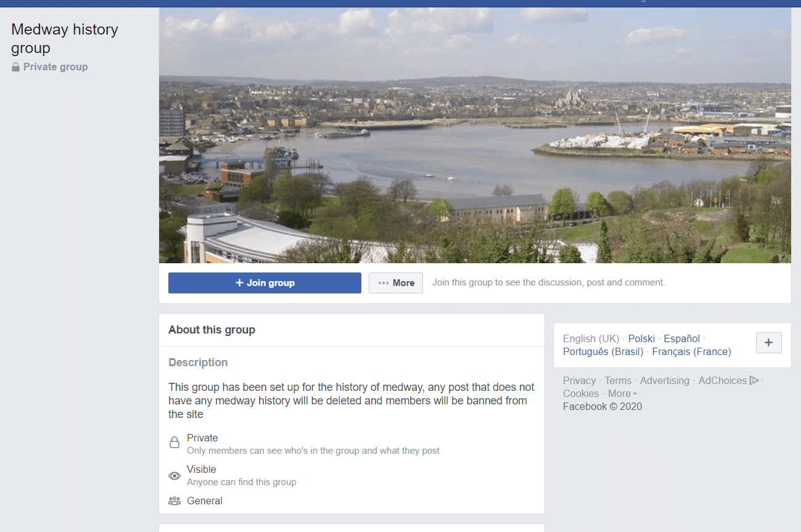Open the Terms link
This screenshot has height=532, width=801.
tap(618, 380)
